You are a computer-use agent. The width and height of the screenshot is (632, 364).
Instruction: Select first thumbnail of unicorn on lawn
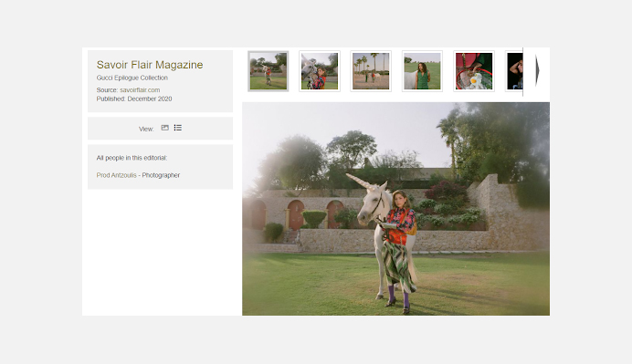268,71
